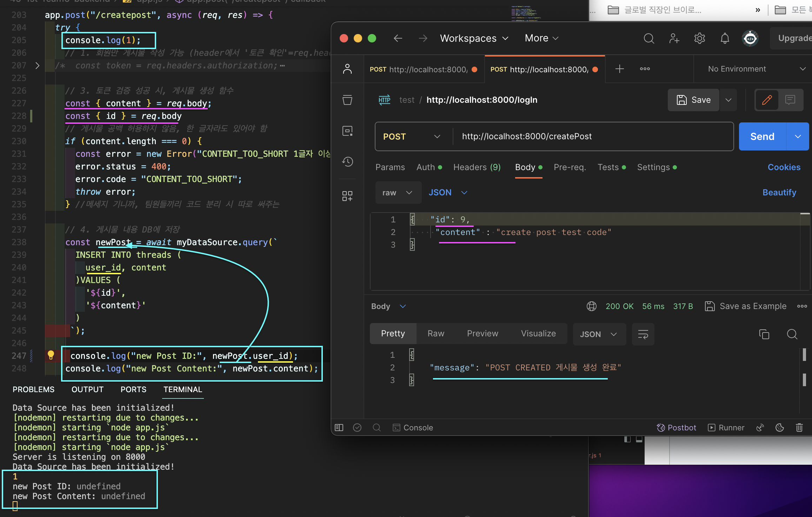Open History in the Postman sidebar
This screenshot has width=812, height=517.
[347, 162]
